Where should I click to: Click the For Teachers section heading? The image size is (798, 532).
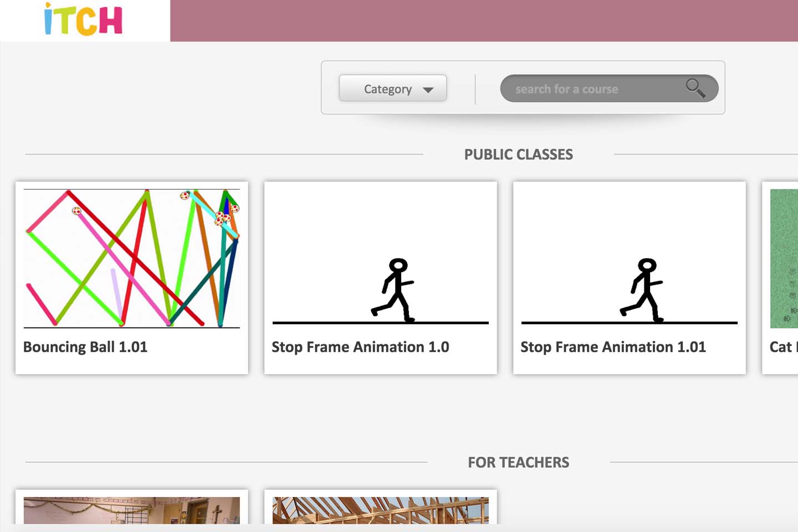pos(519,462)
